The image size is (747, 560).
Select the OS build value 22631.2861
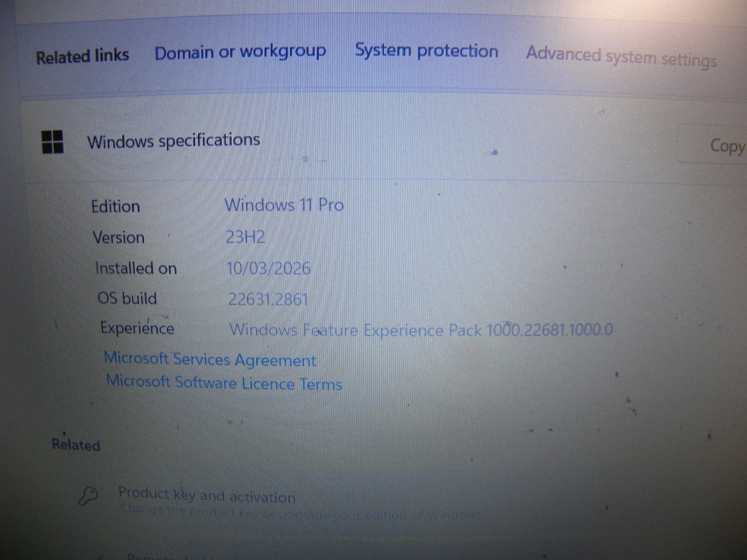268,299
